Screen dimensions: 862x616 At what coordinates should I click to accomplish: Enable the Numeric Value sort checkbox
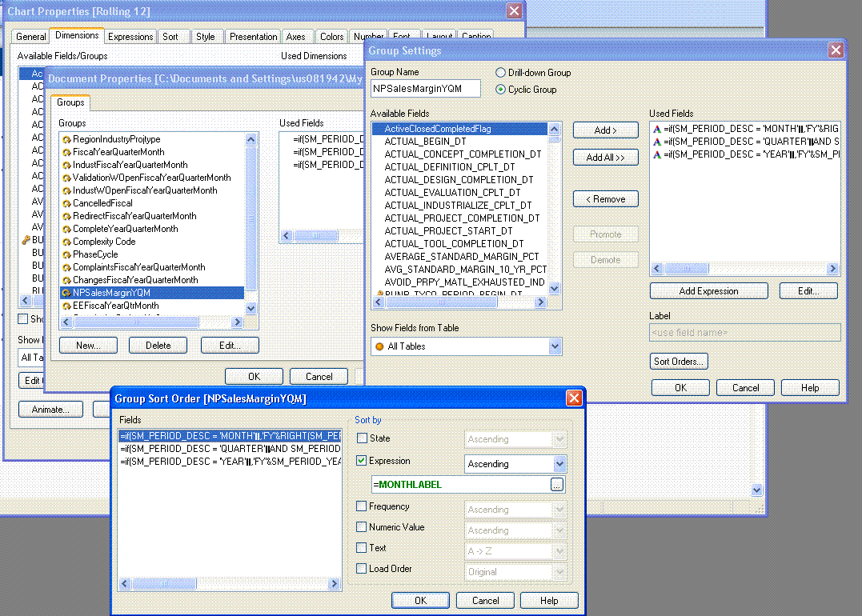361,527
